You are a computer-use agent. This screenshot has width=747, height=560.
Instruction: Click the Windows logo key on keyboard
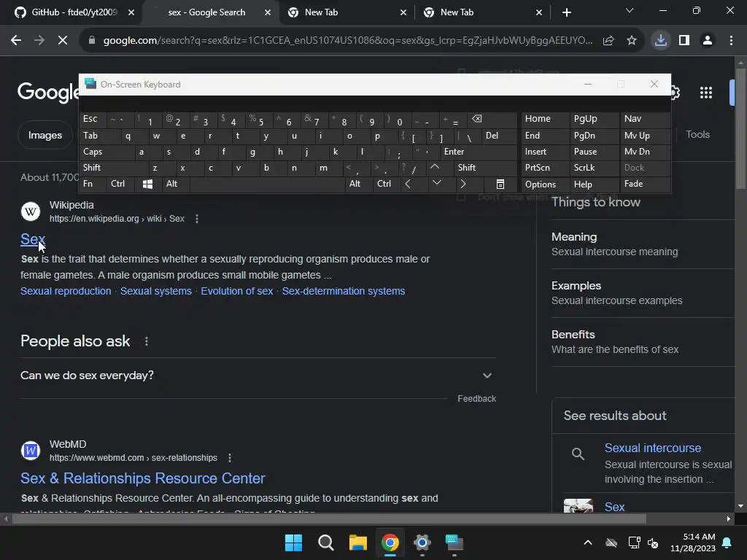147,184
